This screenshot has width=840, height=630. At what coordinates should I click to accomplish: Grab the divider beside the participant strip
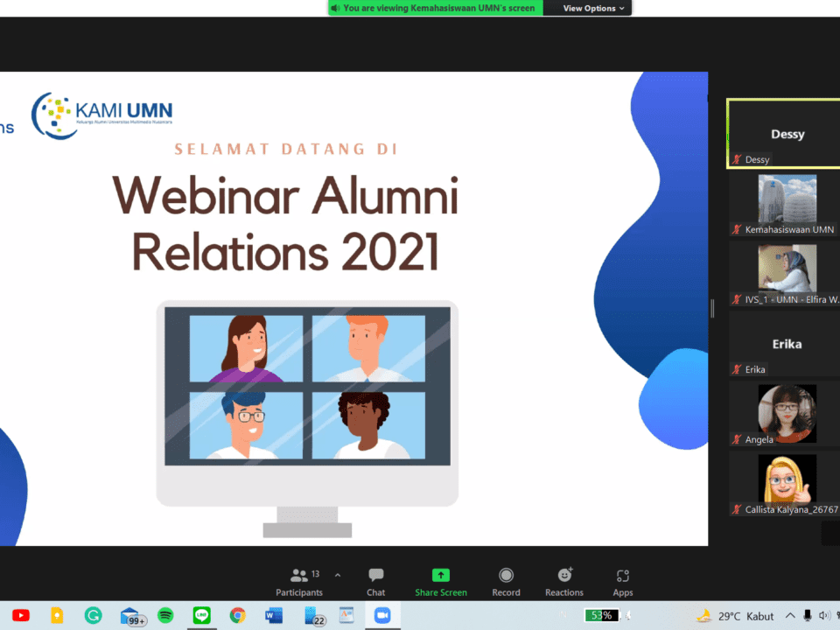click(712, 308)
